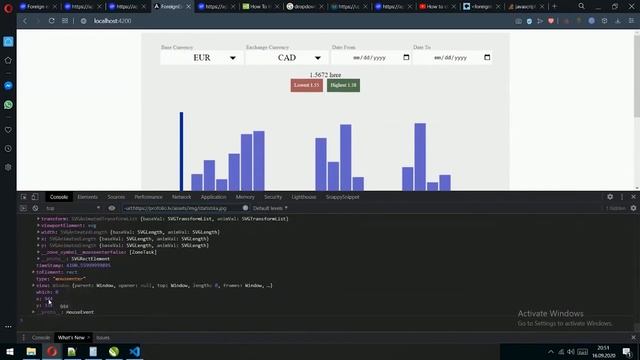Viewport: 640px width, 360px height.
Task: Toggle the device toolbar icon in DevTools
Action: 35,197
